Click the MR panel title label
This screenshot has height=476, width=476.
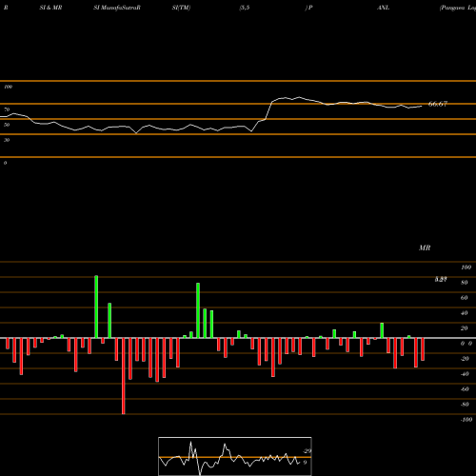(425, 248)
